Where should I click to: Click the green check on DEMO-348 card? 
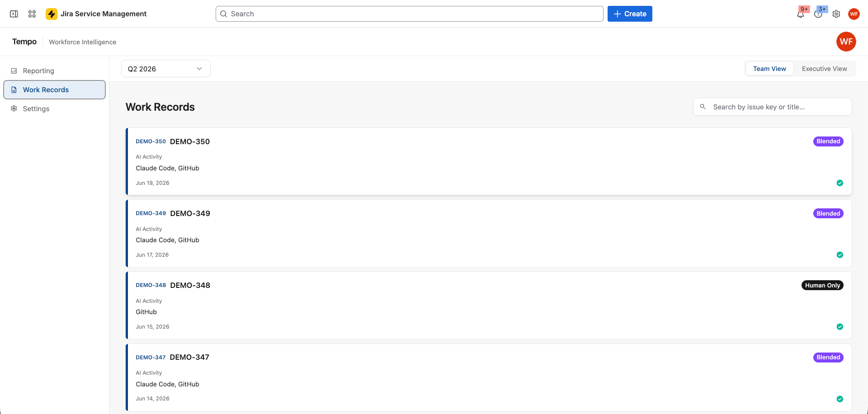[x=840, y=327]
